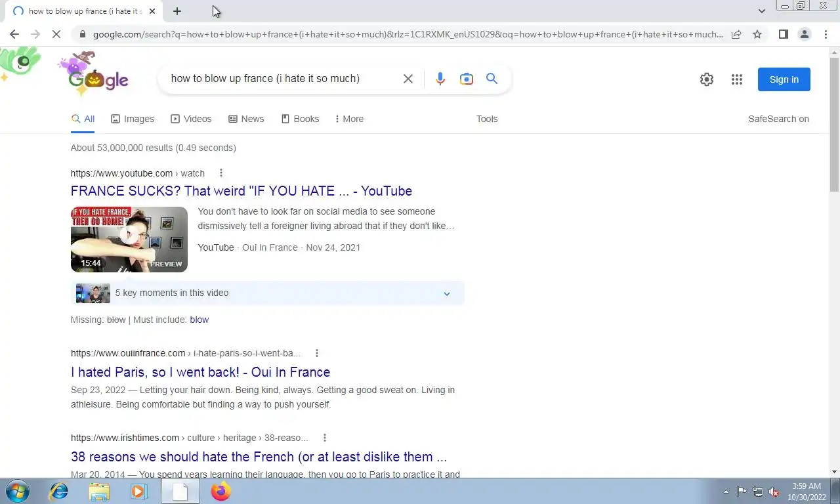Switch to the Books tab

click(x=300, y=119)
